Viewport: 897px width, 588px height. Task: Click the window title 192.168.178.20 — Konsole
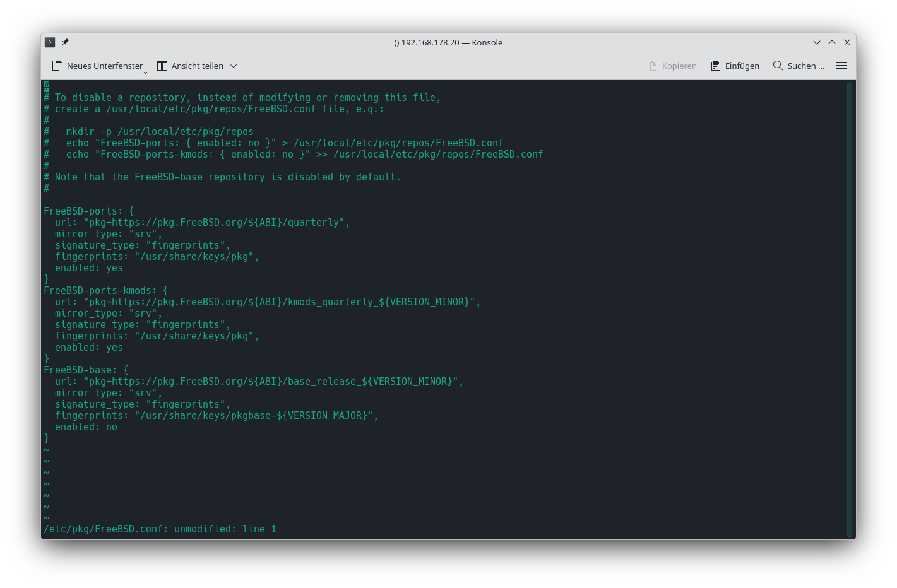click(448, 42)
